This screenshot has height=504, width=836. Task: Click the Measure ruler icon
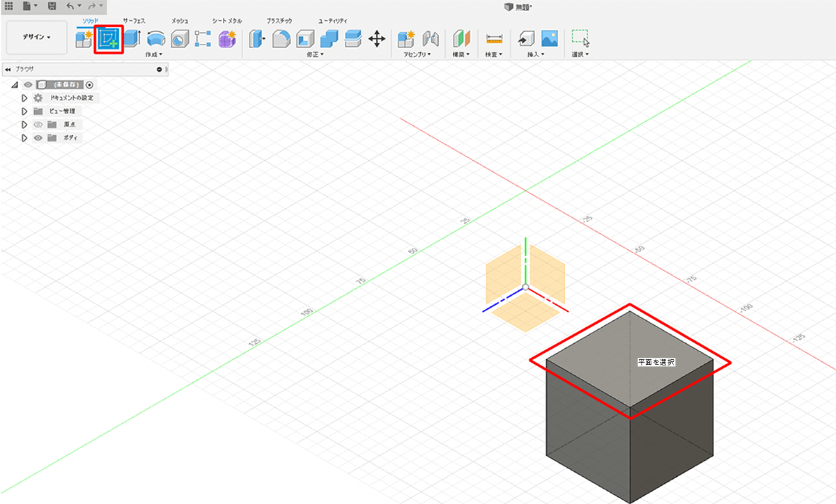click(x=494, y=39)
